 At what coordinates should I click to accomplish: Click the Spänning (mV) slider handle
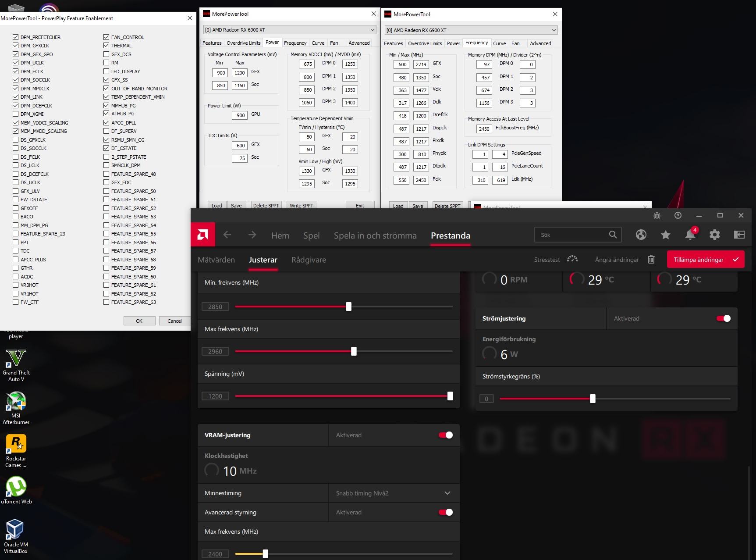450,396
